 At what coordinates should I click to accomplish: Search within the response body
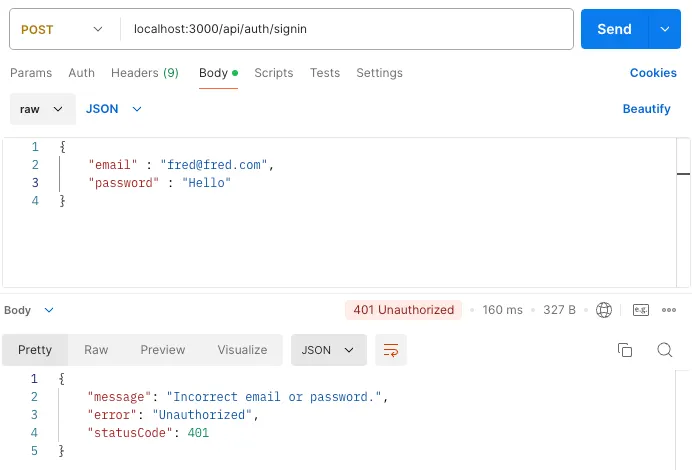[x=665, y=350]
